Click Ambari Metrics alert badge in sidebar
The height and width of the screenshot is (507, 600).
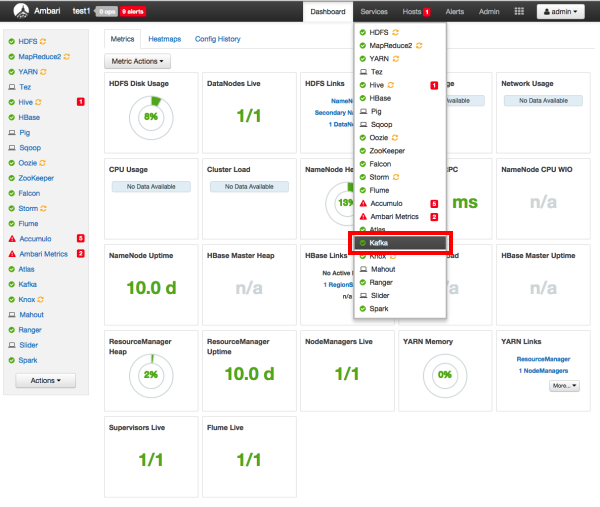pos(81,254)
